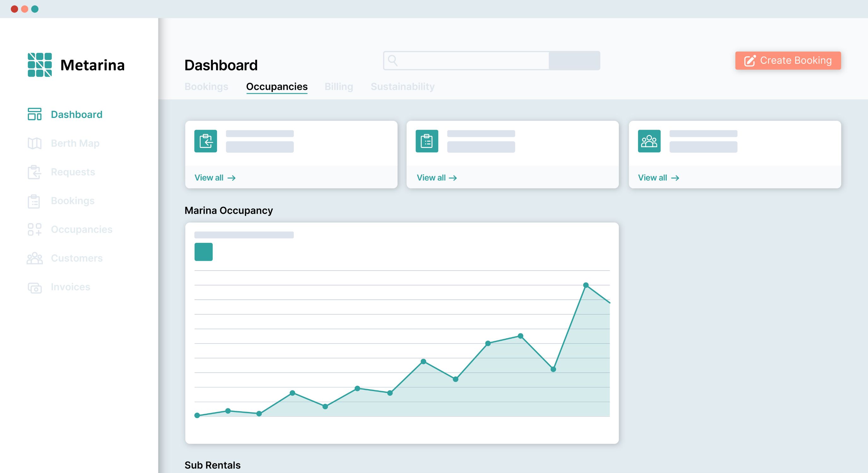
Task: Go to Dashboard in the sidebar
Action: point(76,114)
